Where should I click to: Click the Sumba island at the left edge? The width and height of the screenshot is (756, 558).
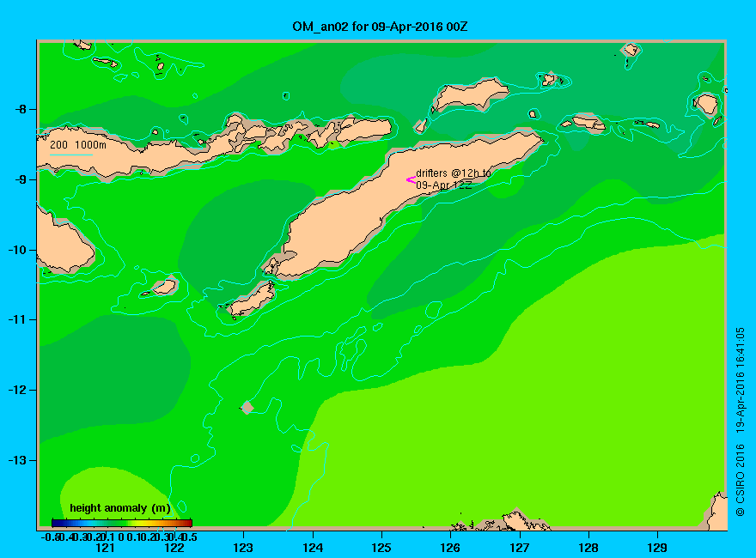point(64,244)
